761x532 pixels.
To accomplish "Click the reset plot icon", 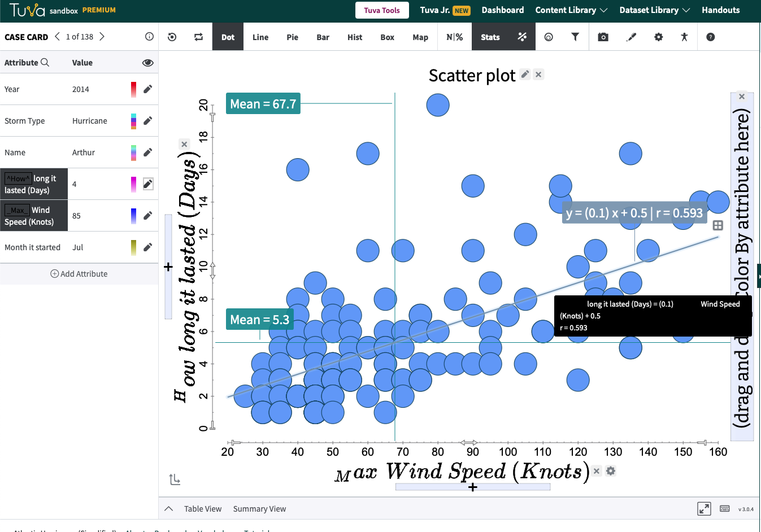I will (172, 37).
